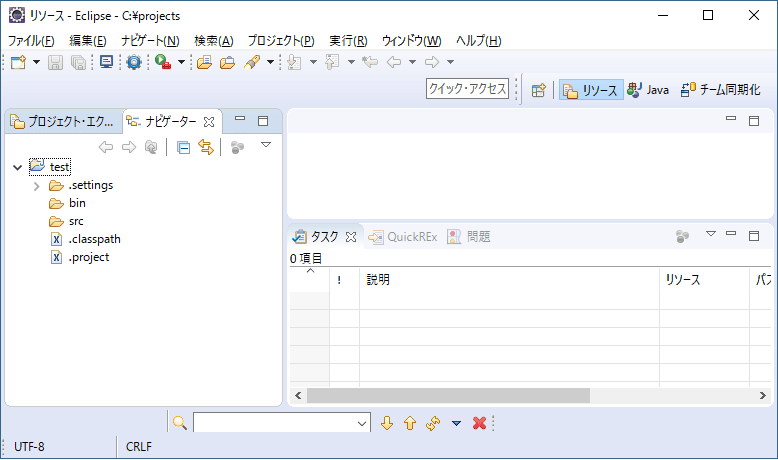
Task: Open the 実行(R) menu
Action: pos(348,41)
